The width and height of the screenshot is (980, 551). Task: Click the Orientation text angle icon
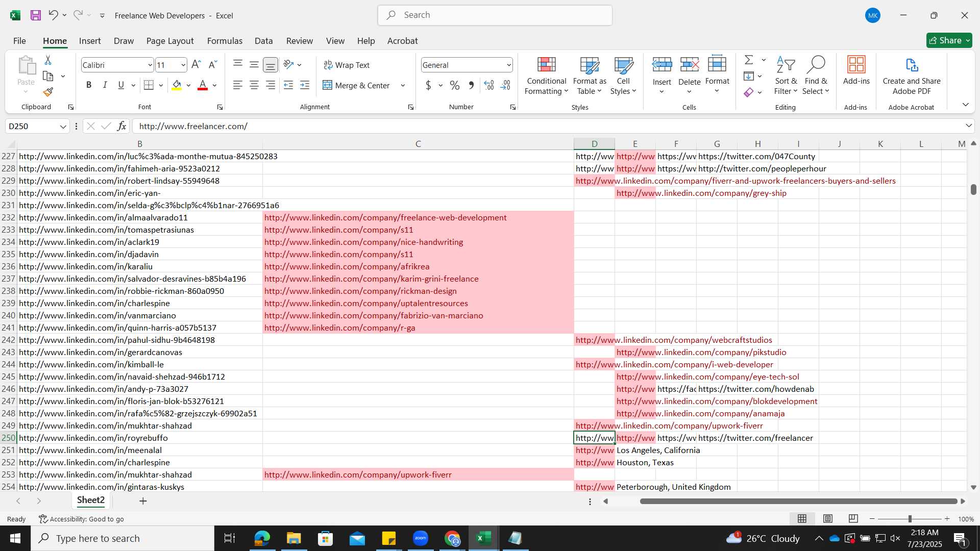coord(288,65)
